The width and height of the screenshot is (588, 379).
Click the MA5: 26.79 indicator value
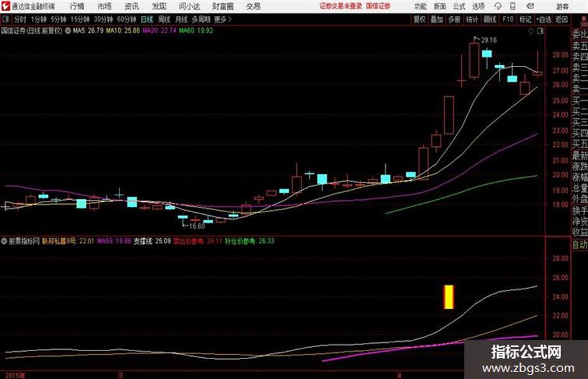click(88, 30)
